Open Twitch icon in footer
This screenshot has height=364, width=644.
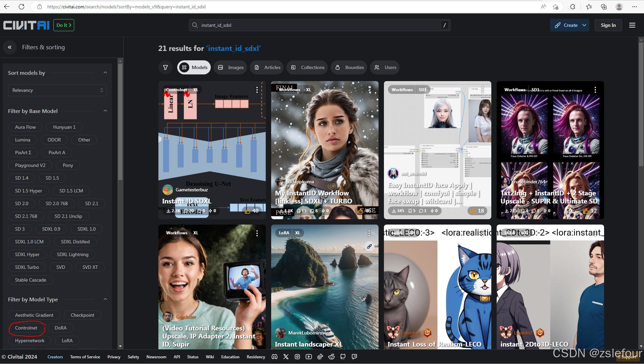point(354,357)
